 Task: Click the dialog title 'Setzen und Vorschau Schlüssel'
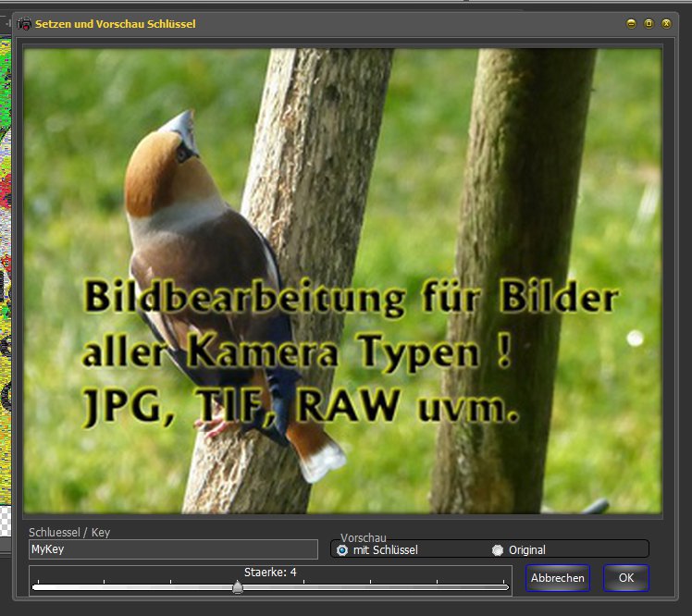click(116, 23)
